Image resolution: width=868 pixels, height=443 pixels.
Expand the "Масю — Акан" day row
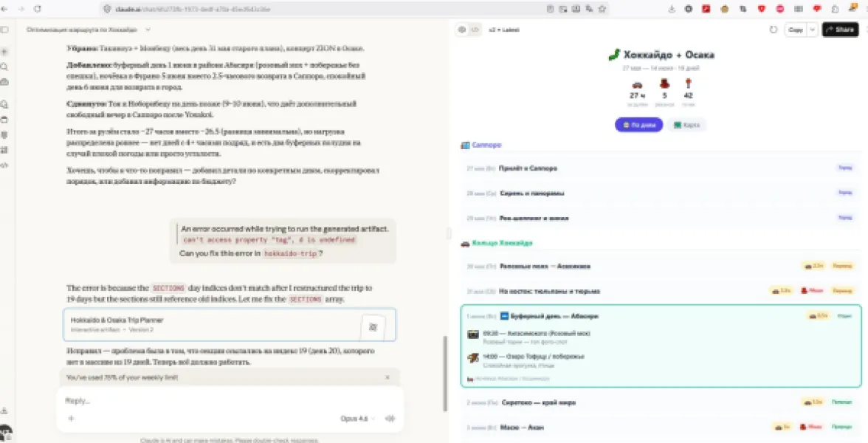tap(661, 427)
